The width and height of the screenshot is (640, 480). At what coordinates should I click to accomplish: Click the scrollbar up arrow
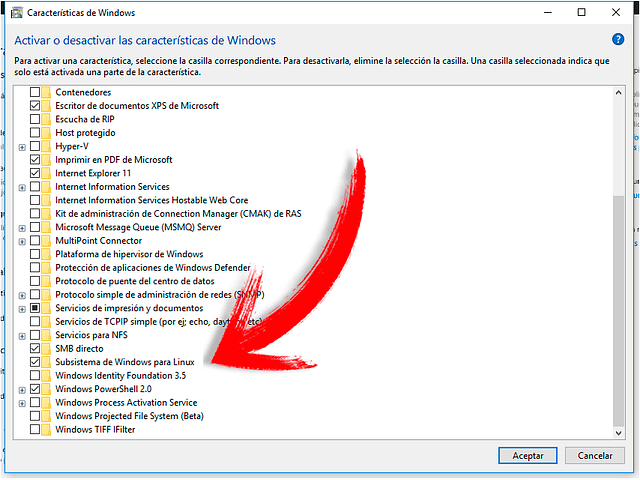tap(618, 93)
